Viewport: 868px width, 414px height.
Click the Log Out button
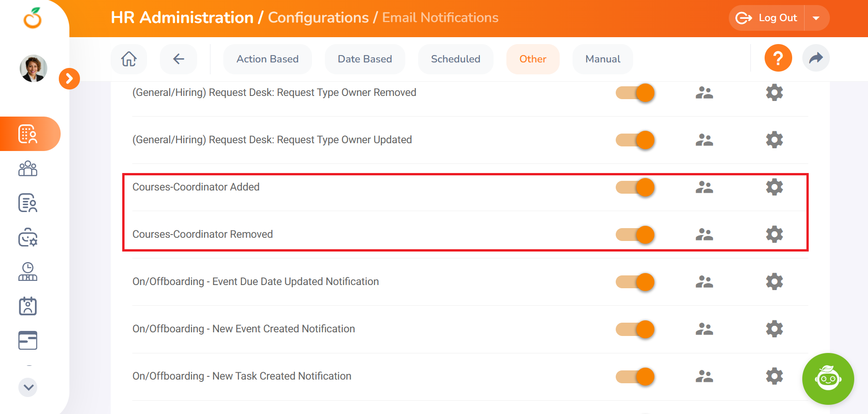[766, 18]
